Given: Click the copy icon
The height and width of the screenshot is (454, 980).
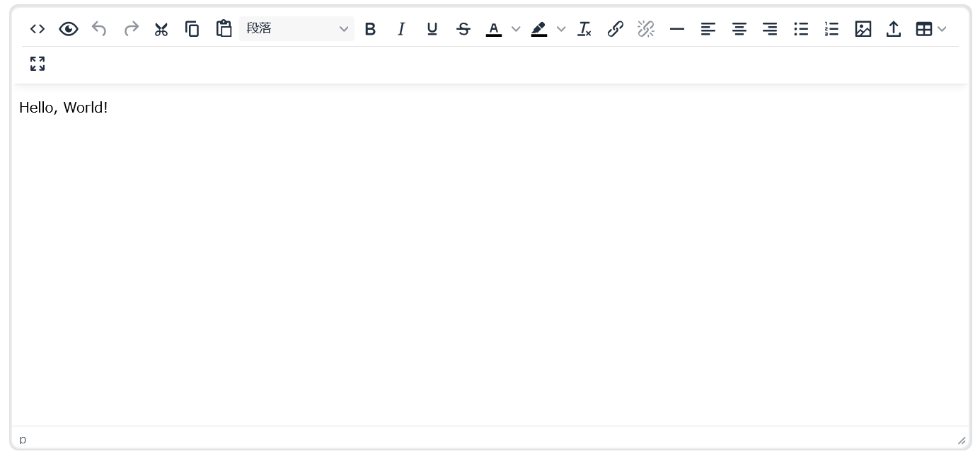Looking at the screenshot, I should point(192,29).
